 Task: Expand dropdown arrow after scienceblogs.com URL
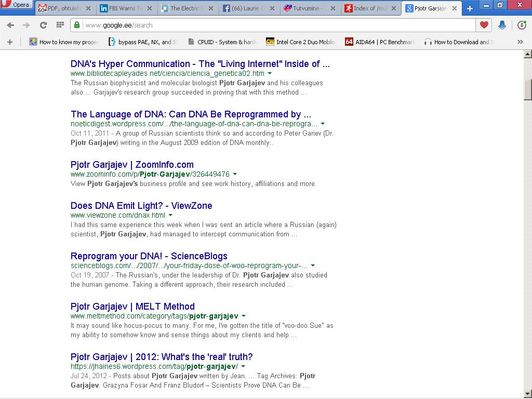tap(313, 265)
